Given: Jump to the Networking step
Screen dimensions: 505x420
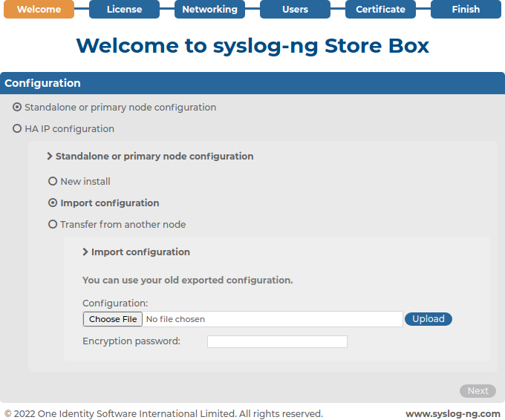Looking at the screenshot, I should (x=209, y=10).
